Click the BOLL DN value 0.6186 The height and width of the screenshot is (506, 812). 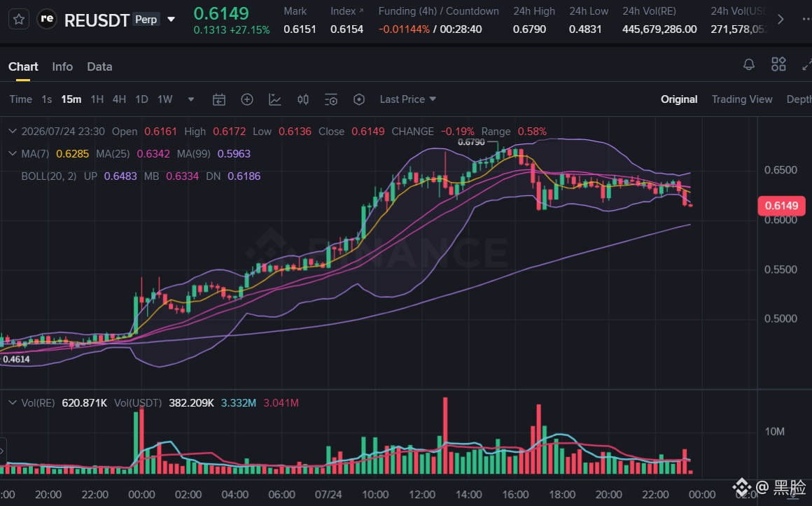coord(244,176)
